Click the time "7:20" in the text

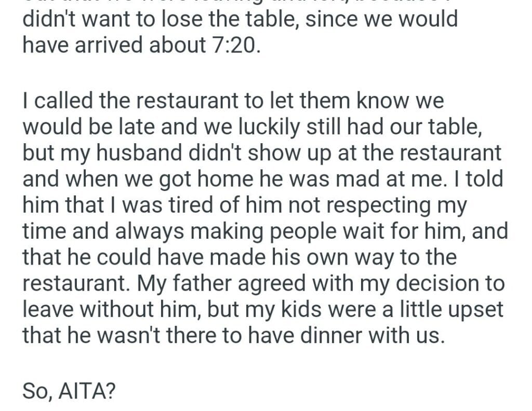click(234, 46)
